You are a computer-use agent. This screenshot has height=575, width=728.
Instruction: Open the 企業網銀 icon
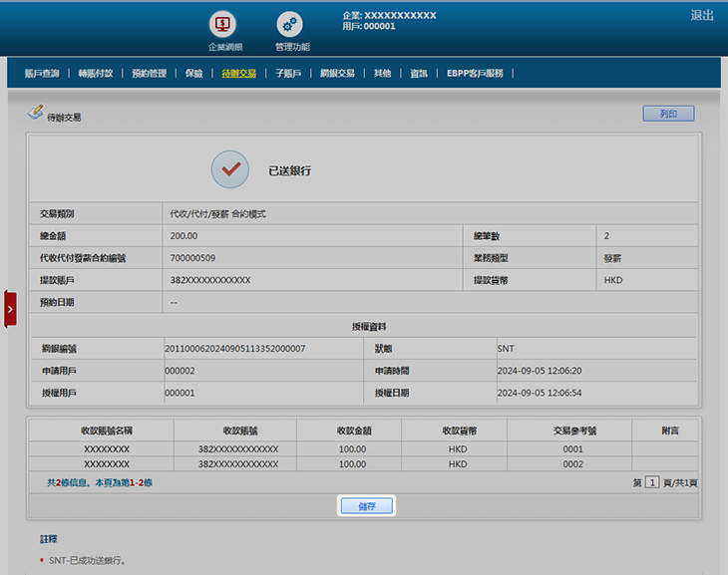(x=223, y=24)
